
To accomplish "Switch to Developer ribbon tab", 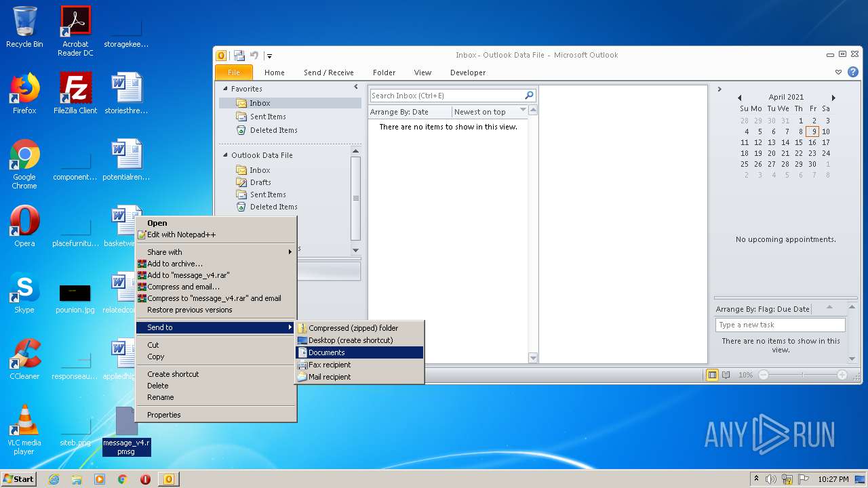I will [x=468, y=73].
